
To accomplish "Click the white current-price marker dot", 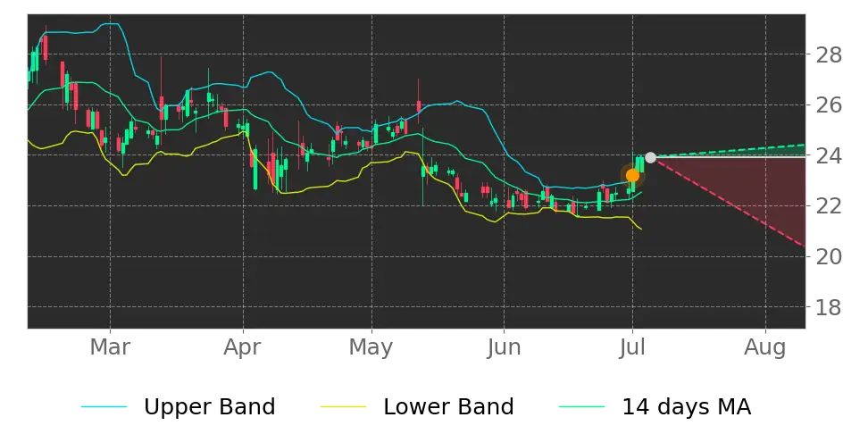I will click(x=650, y=158).
